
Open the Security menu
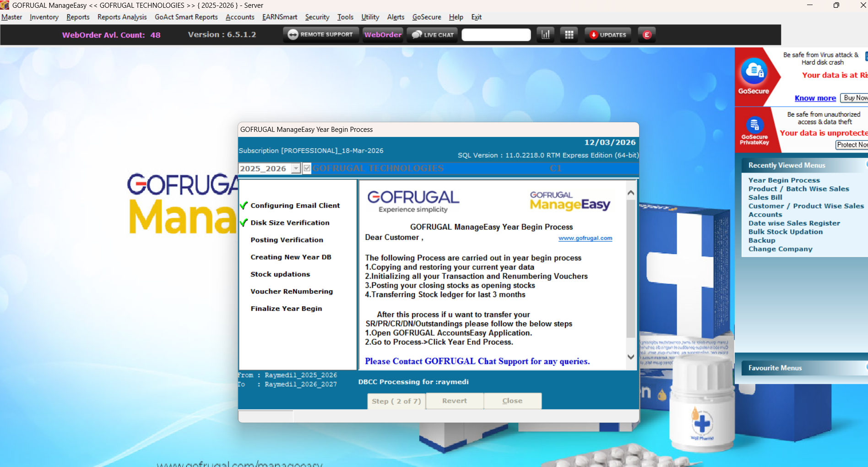pyautogui.click(x=317, y=17)
